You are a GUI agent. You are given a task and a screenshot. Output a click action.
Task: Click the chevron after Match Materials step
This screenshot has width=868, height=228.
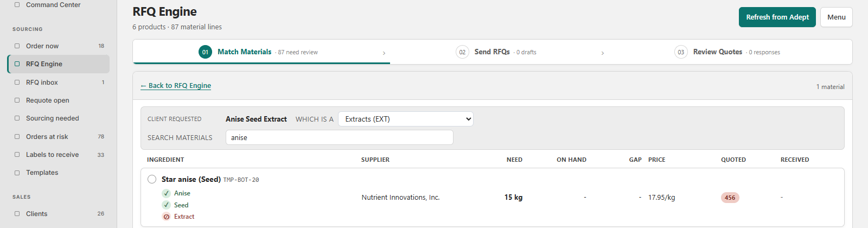click(384, 53)
